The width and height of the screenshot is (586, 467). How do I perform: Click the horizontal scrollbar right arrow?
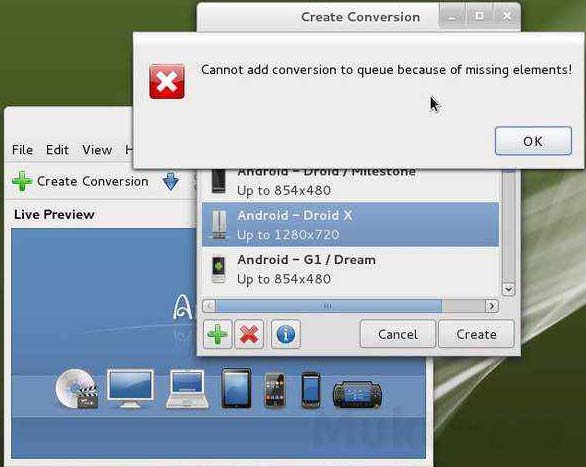[x=492, y=306]
